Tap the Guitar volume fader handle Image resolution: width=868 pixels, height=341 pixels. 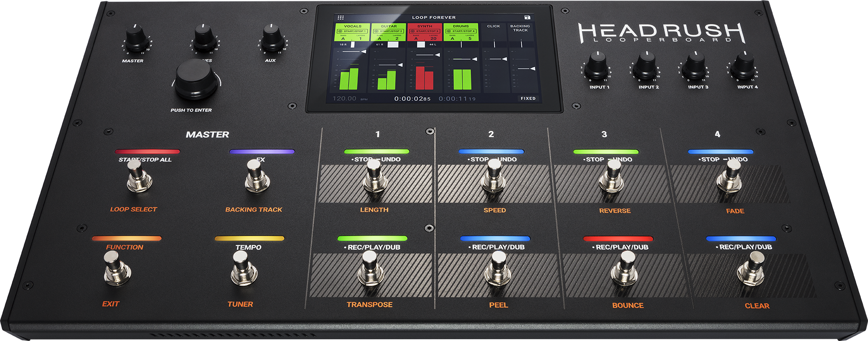[x=400, y=65]
